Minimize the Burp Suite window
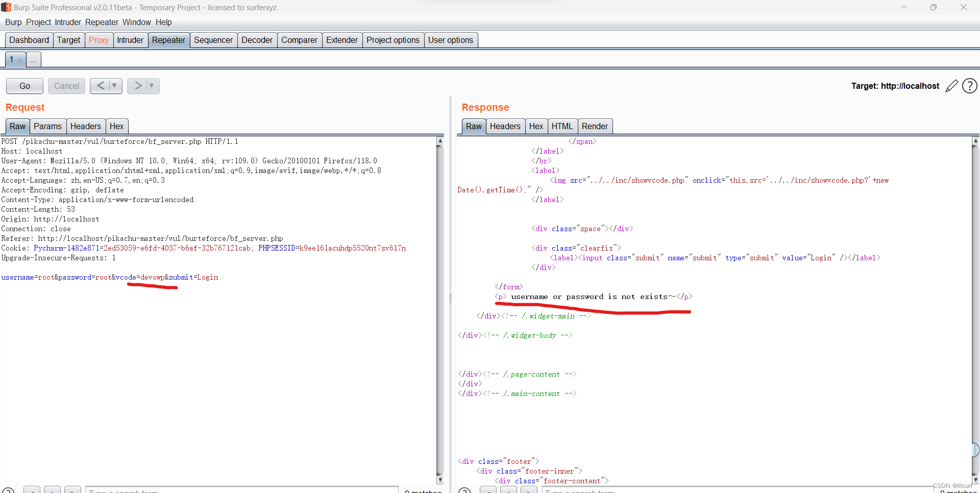This screenshot has height=493, width=980. coord(904,7)
